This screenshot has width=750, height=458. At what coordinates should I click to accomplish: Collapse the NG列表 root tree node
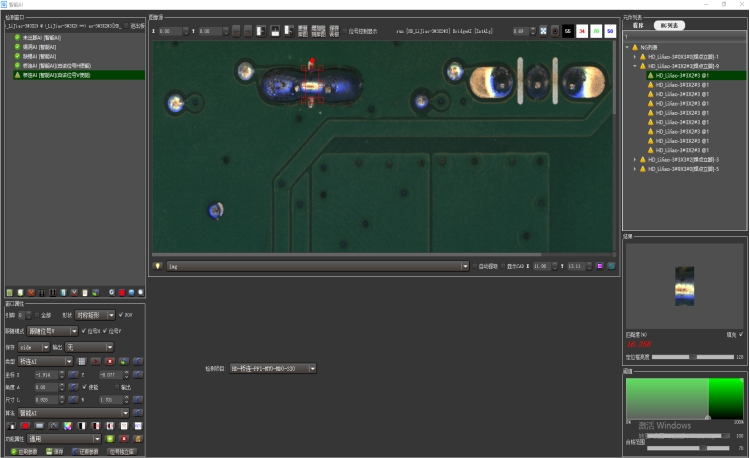626,47
